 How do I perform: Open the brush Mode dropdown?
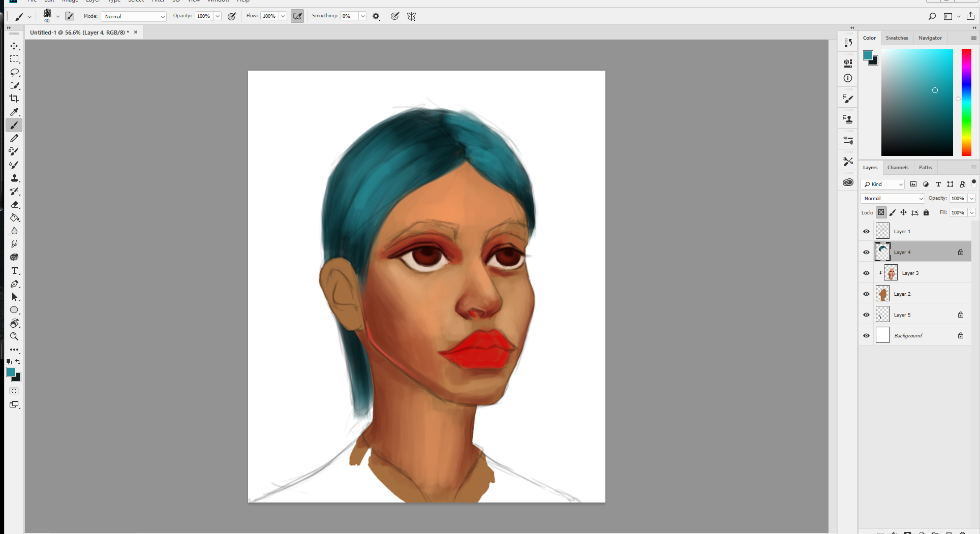[x=134, y=16]
